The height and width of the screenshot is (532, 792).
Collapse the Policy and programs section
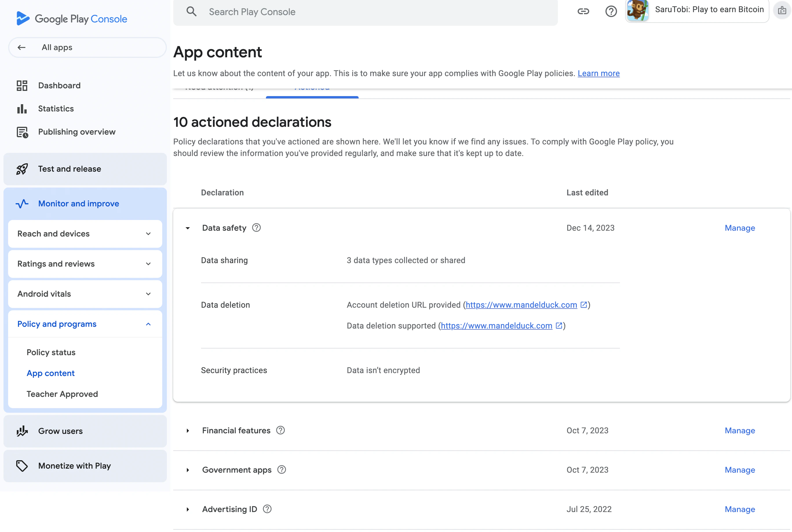[x=148, y=324]
